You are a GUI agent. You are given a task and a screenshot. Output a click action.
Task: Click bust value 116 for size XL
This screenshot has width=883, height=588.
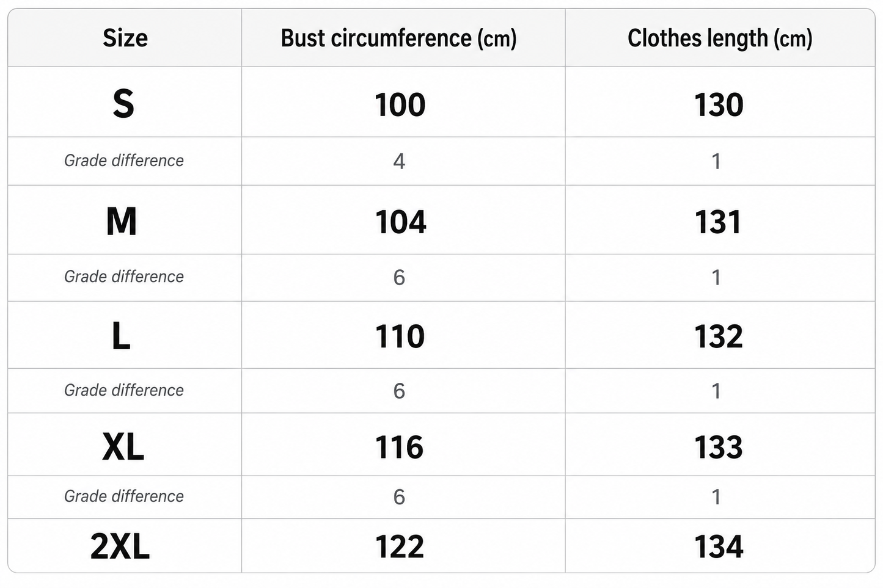400,448
